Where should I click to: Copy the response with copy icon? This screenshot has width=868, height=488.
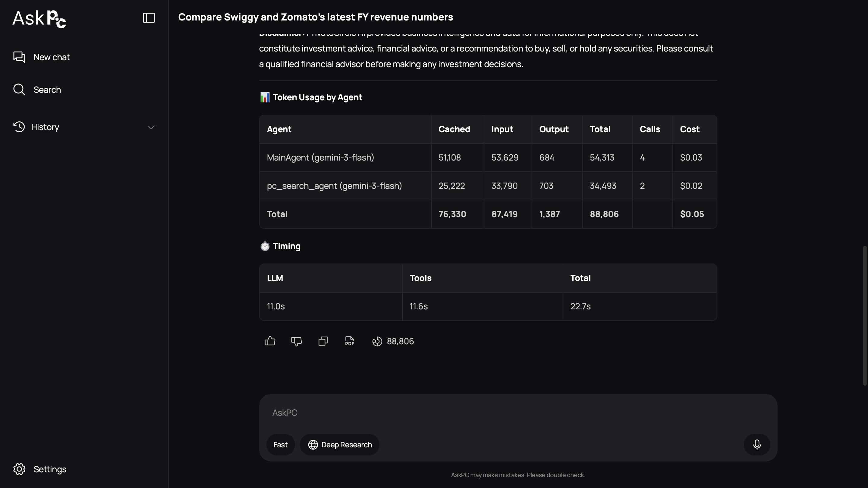pos(323,341)
